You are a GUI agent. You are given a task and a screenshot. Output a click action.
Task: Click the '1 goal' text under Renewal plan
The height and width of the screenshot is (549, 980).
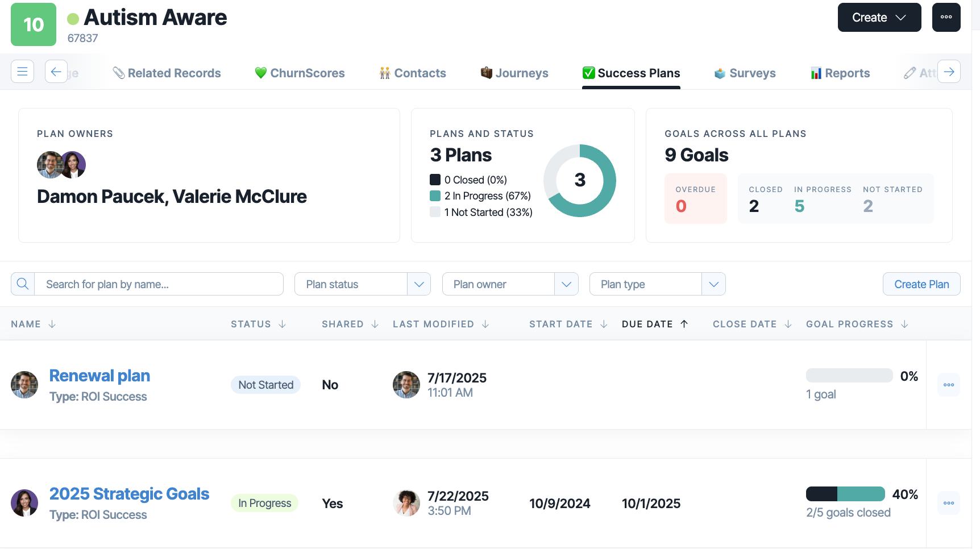(821, 394)
